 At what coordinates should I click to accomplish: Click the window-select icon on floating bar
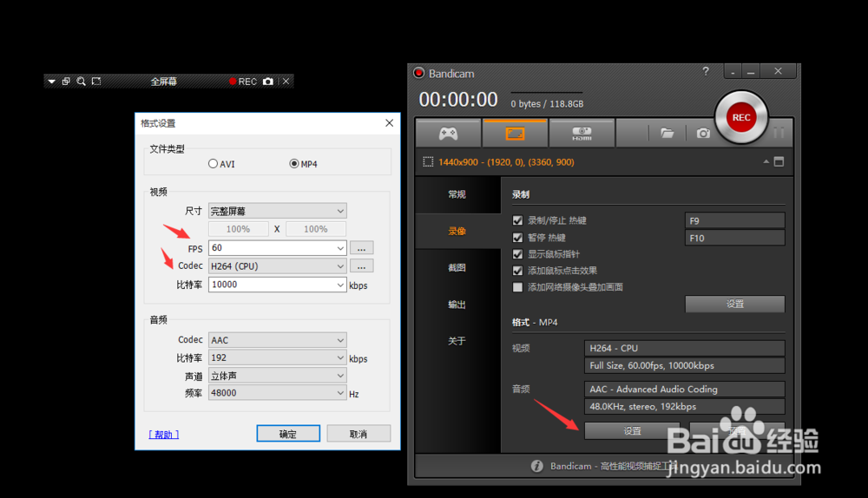[x=66, y=82]
